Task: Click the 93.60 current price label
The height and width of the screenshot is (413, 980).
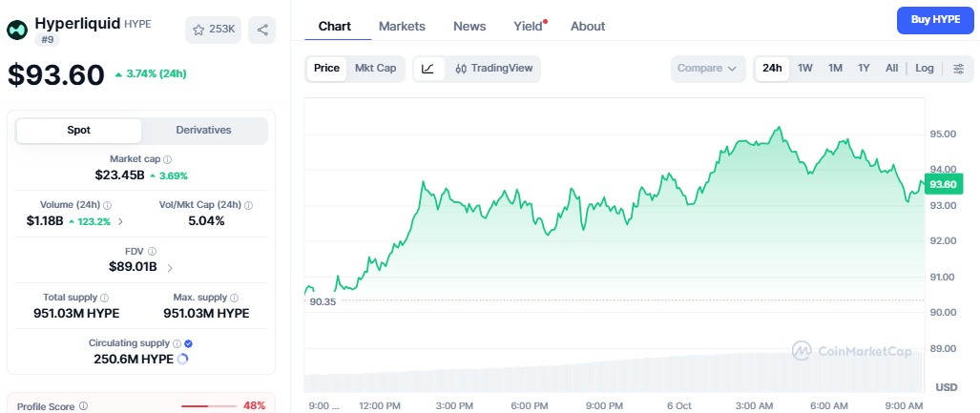Action: [943, 184]
